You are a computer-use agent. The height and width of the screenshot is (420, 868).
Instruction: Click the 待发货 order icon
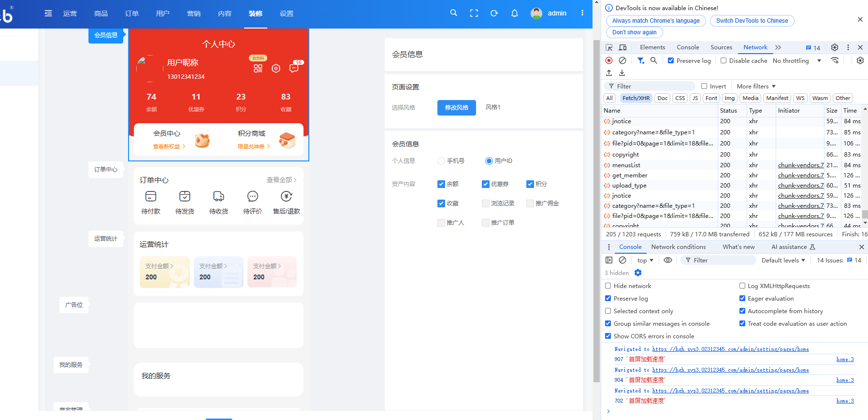[x=185, y=196]
